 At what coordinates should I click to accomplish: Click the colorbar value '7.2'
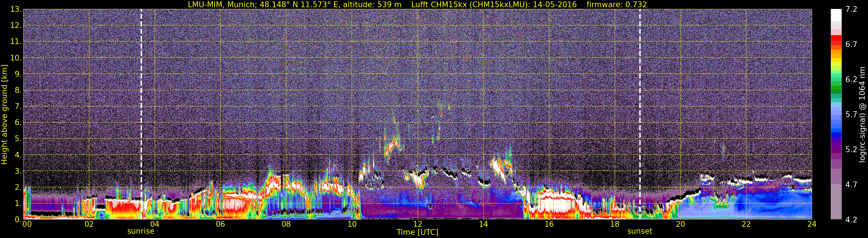click(851, 9)
